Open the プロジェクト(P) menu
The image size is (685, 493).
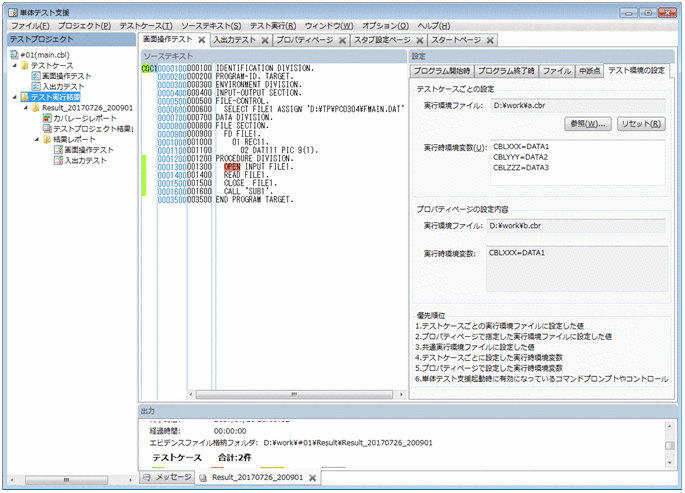pos(84,26)
